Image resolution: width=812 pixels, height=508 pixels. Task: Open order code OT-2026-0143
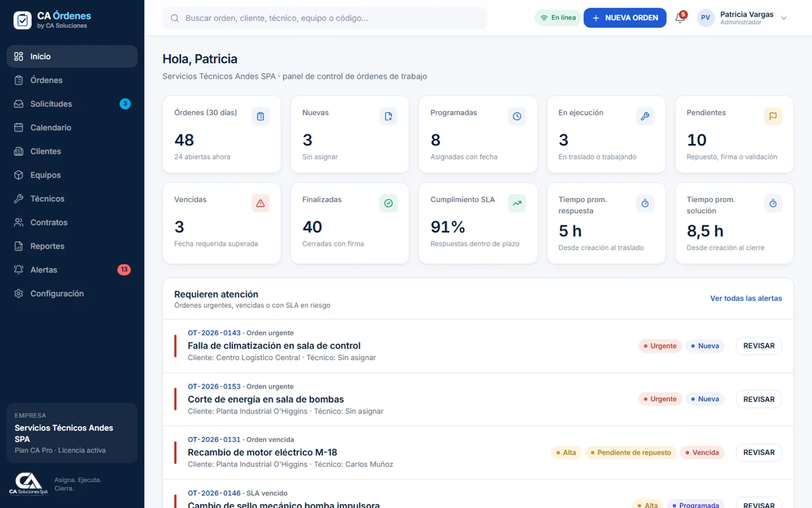(214, 333)
